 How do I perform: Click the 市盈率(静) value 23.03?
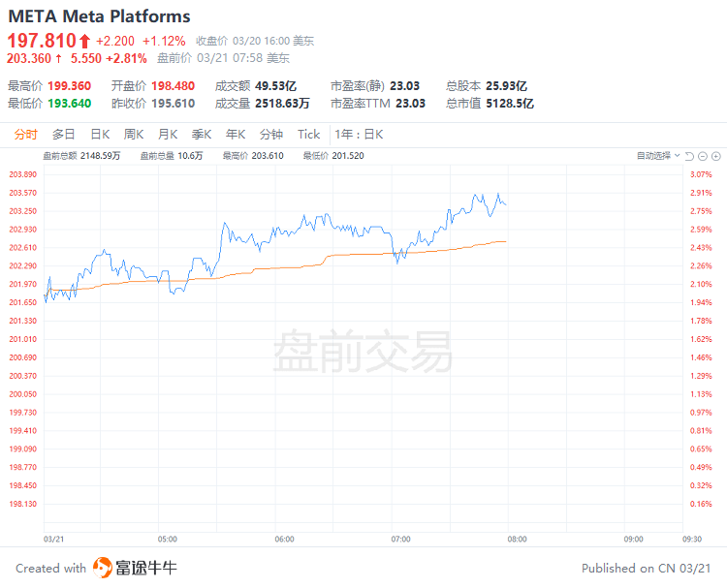pos(405,85)
